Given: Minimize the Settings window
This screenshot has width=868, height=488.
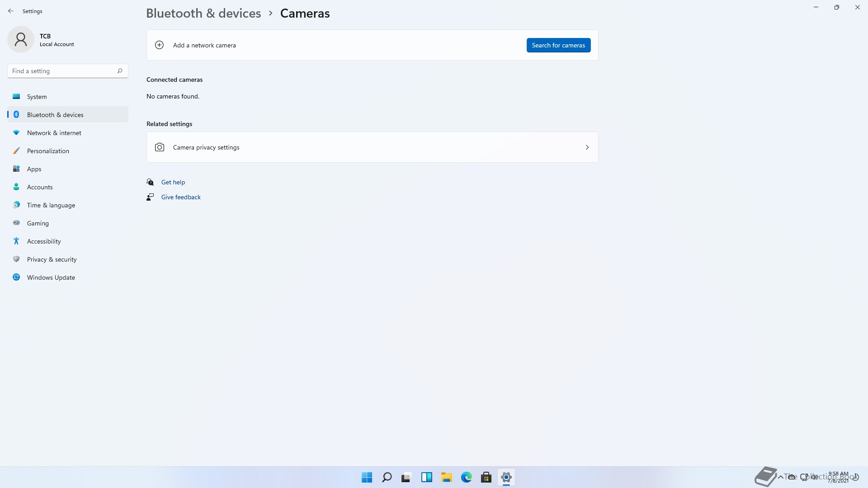Looking at the screenshot, I should click(x=816, y=7).
